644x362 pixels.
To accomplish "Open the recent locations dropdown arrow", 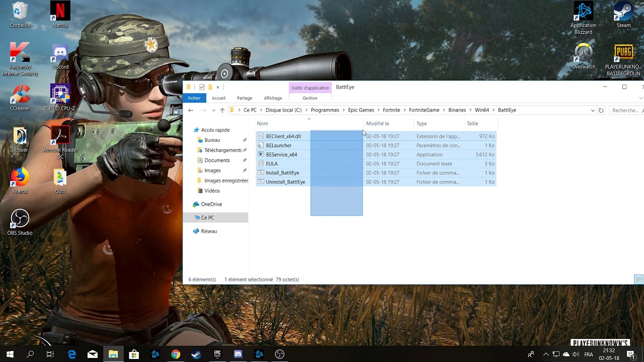I will click(214, 110).
